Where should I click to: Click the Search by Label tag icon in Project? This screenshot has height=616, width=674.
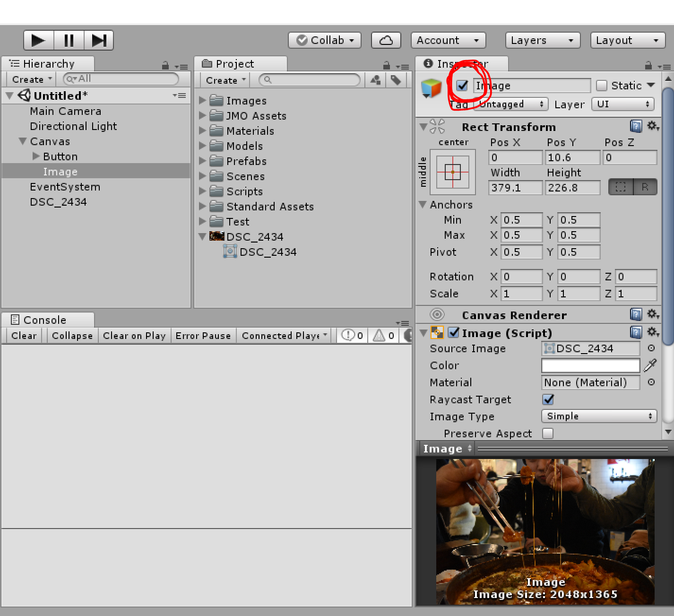tap(396, 80)
